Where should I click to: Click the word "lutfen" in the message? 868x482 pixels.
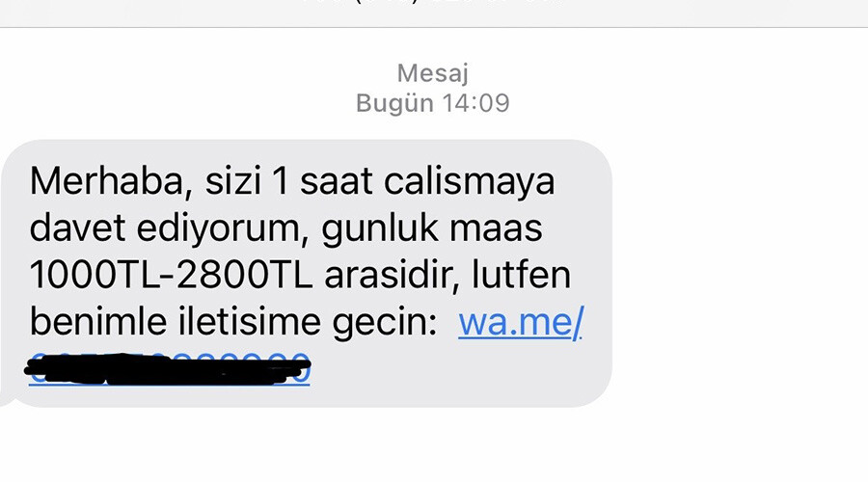click(521, 275)
